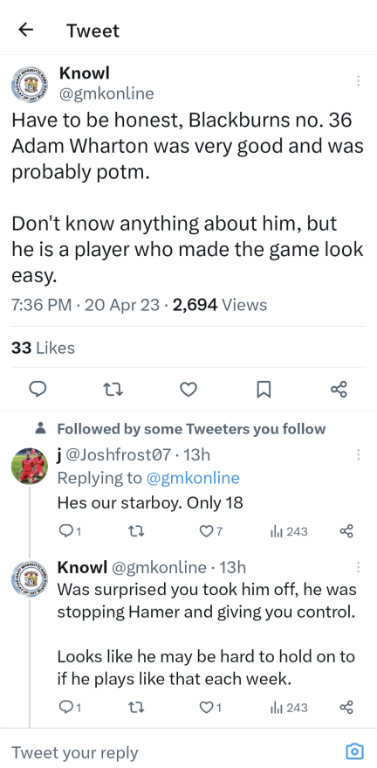Go back using the arrow icon
Viewport: 377px width, 768px height.
click(x=25, y=30)
